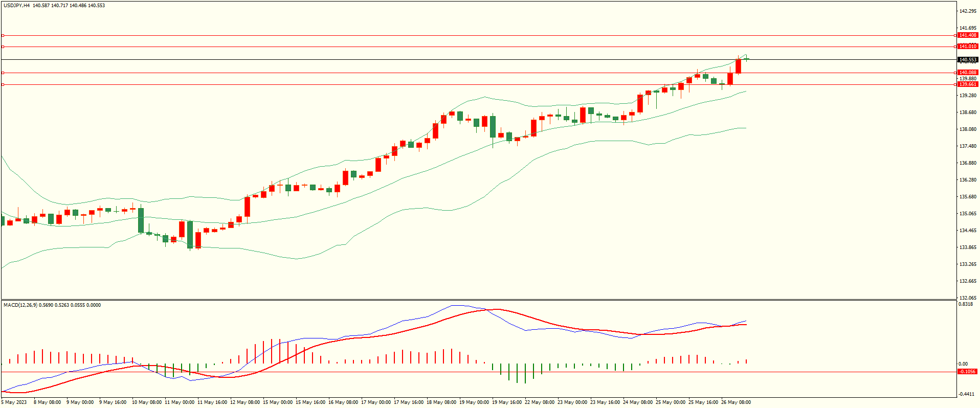Click the USDJPY,H4 chart title text
Screen dimensions: 980x408
coord(16,6)
